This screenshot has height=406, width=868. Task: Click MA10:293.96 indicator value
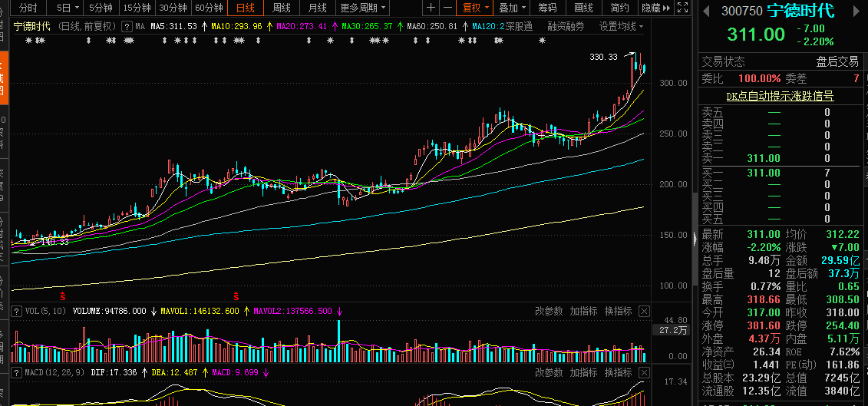click(236, 26)
